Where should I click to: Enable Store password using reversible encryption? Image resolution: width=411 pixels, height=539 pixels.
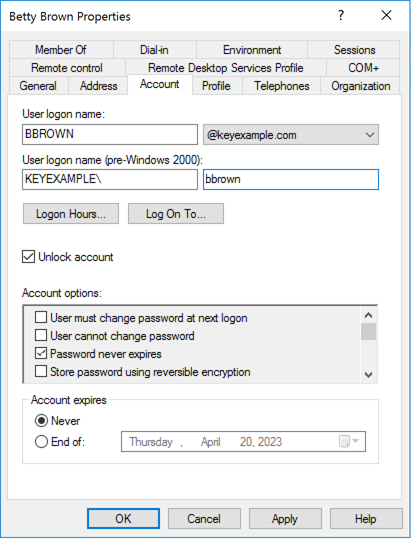pyautogui.click(x=41, y=372)
